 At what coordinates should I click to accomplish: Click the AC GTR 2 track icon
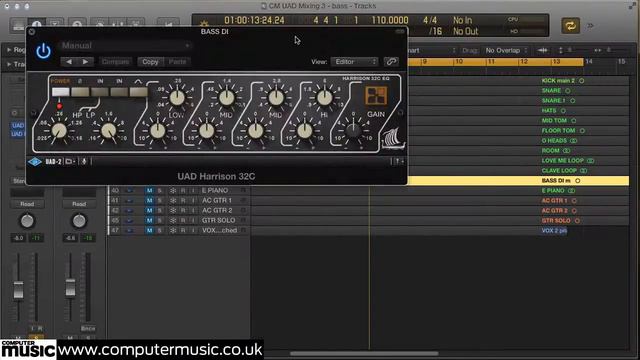coord(129,211)
